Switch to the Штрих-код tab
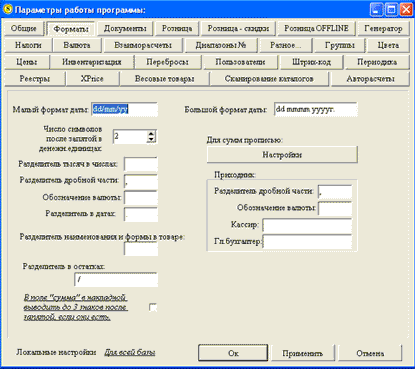Viewport: 415px width, 369px height. (312, 62)
